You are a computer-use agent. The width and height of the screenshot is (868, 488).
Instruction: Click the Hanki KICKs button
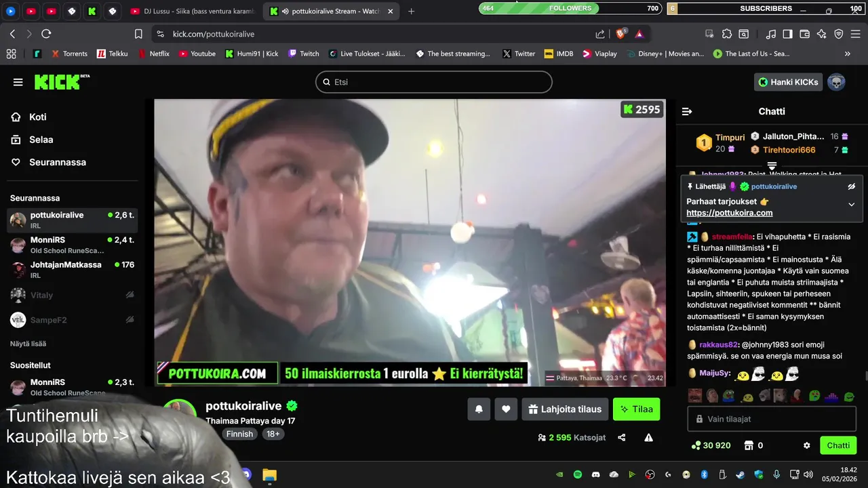[x=788, y=82]
